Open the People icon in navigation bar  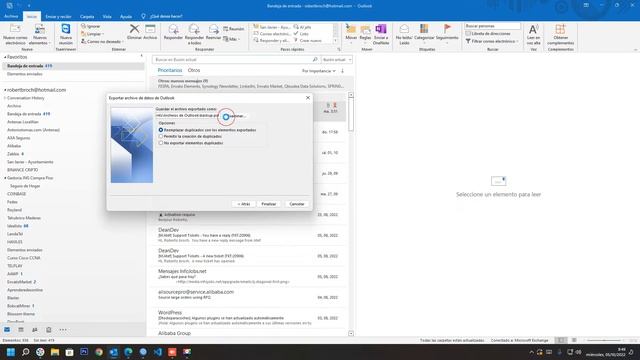(x=35, y=330)
